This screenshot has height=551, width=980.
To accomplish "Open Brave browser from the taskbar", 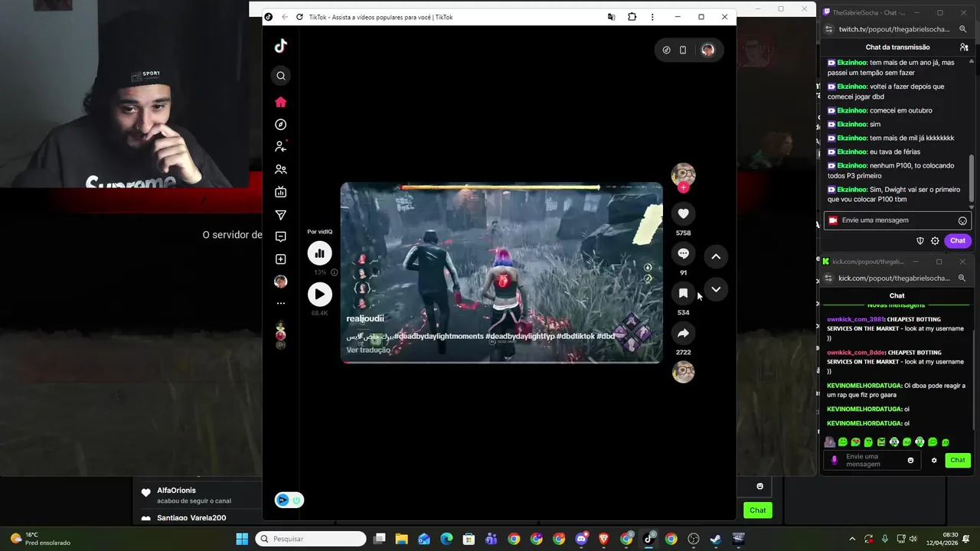I will 603,539.
